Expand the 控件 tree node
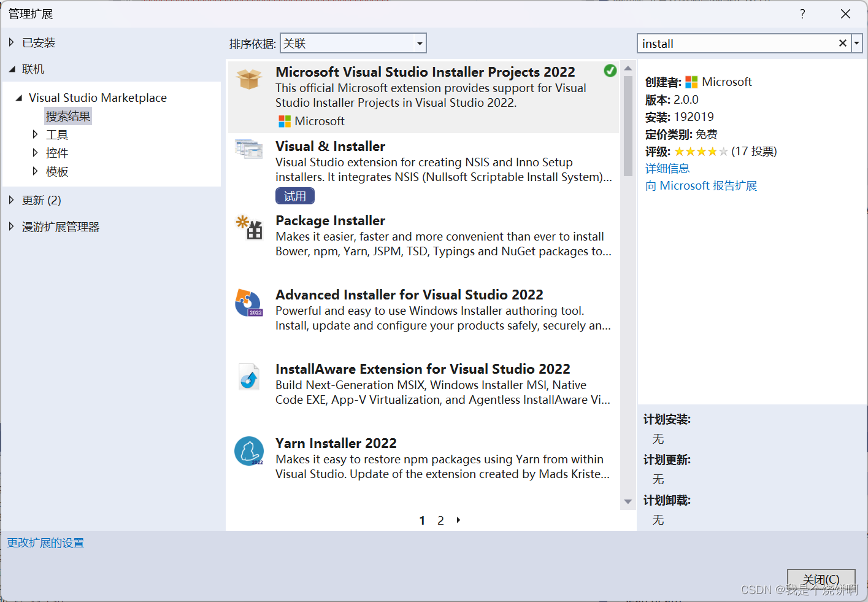Screen dimensions: 868x602 [35, 152]
